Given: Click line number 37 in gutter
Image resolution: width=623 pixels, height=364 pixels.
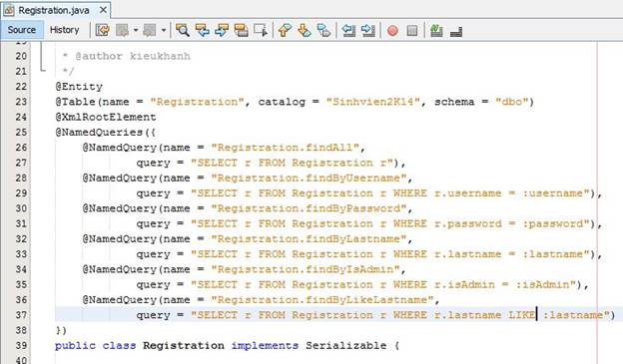Looking at the screenshot, I should (x=21, y=315).
